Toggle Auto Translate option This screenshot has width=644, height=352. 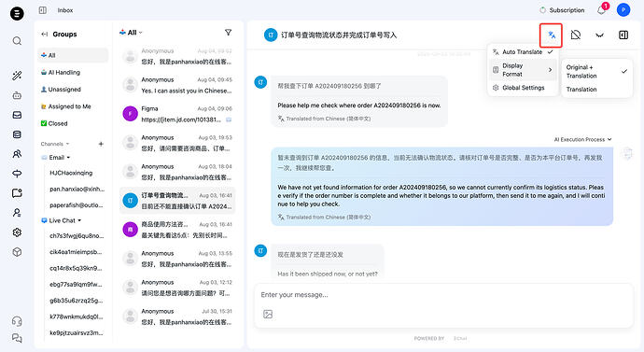pyautogui.click(x=523, y=51)
